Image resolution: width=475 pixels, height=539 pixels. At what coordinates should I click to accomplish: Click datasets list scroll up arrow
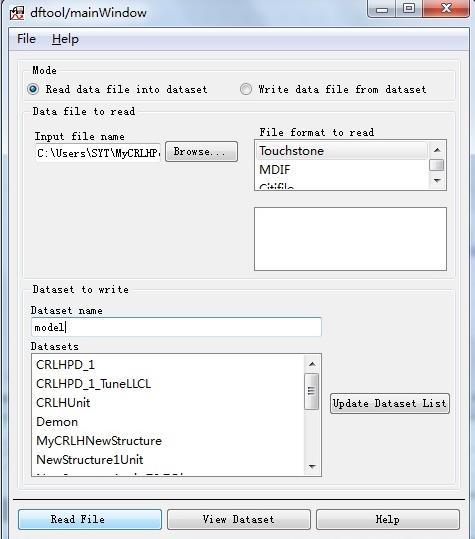click(312, 364)
